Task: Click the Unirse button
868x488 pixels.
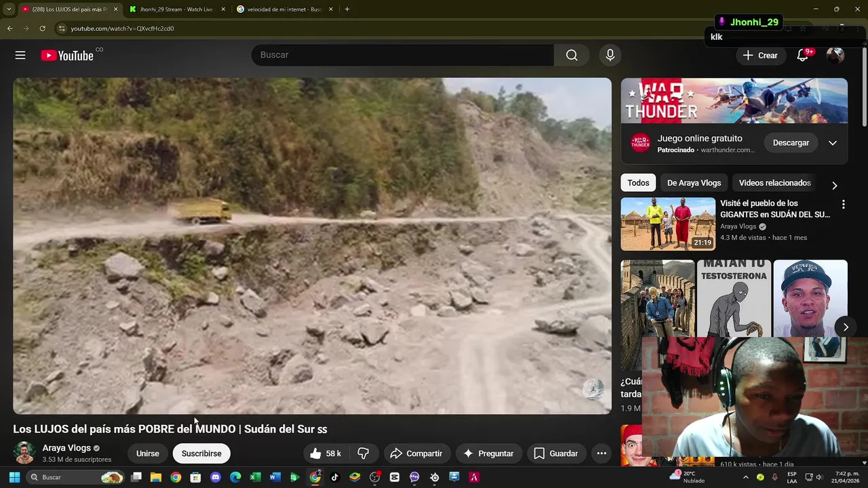Action: (148, 453)
